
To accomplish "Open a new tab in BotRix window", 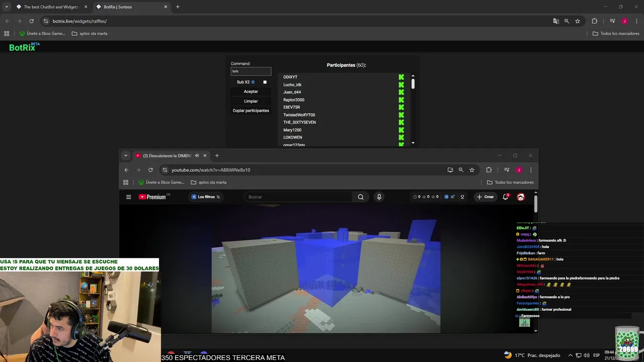I will pos(178,7).
